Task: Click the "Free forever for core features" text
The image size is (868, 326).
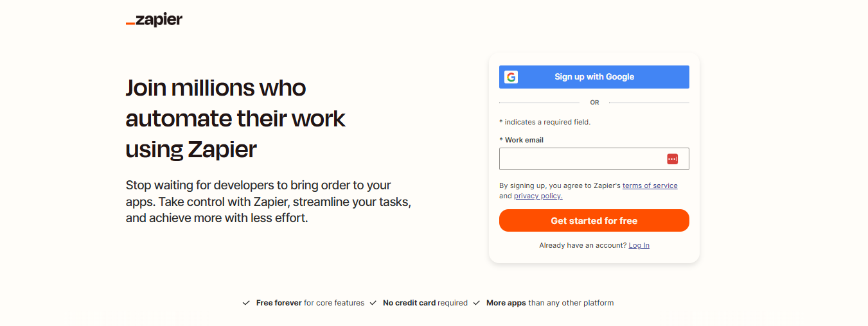Action: click(310, 303)
